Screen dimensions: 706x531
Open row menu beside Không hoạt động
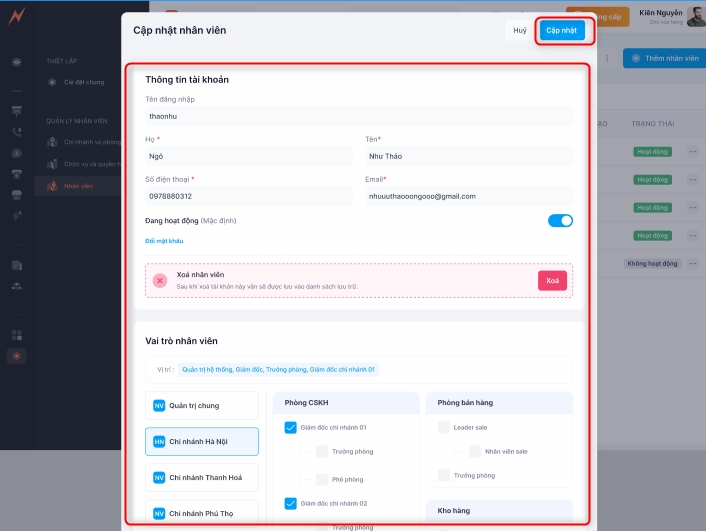(x=693, y=263)
